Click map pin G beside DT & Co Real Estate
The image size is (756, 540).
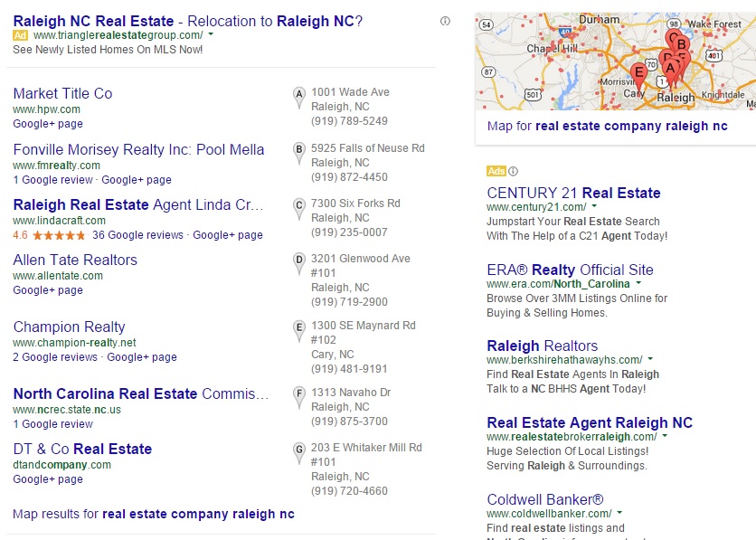pos(299,451)
